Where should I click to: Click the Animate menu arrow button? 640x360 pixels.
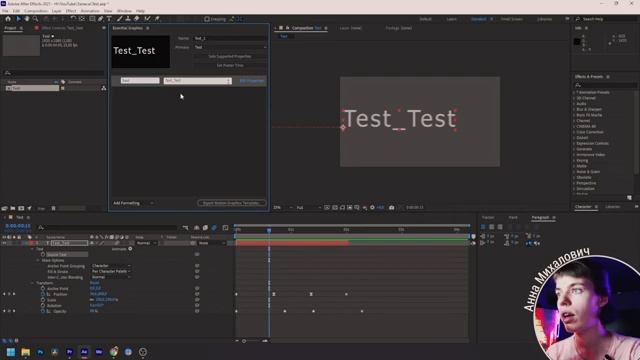(x=130, y=249)
